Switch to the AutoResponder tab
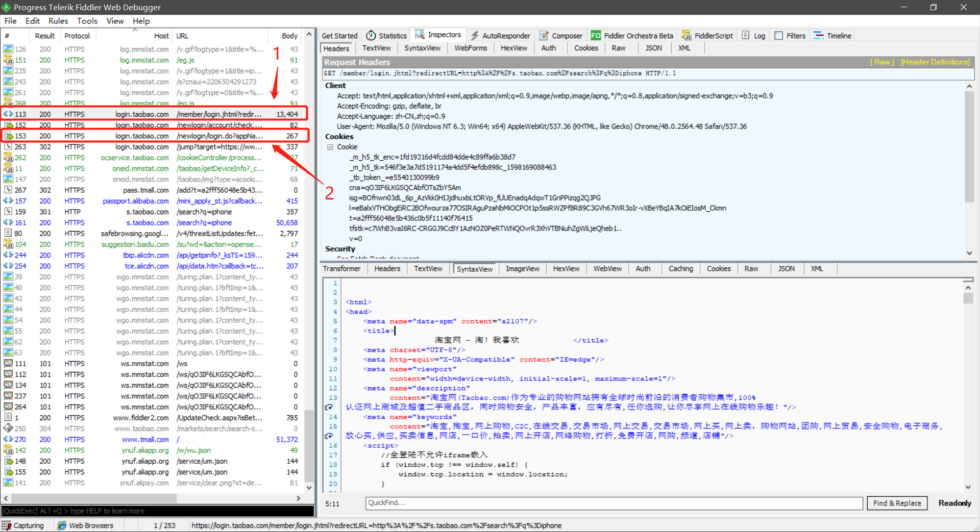The height and width of the screenshot is (532, 980). pyautogui.click(x=500, y=35)
